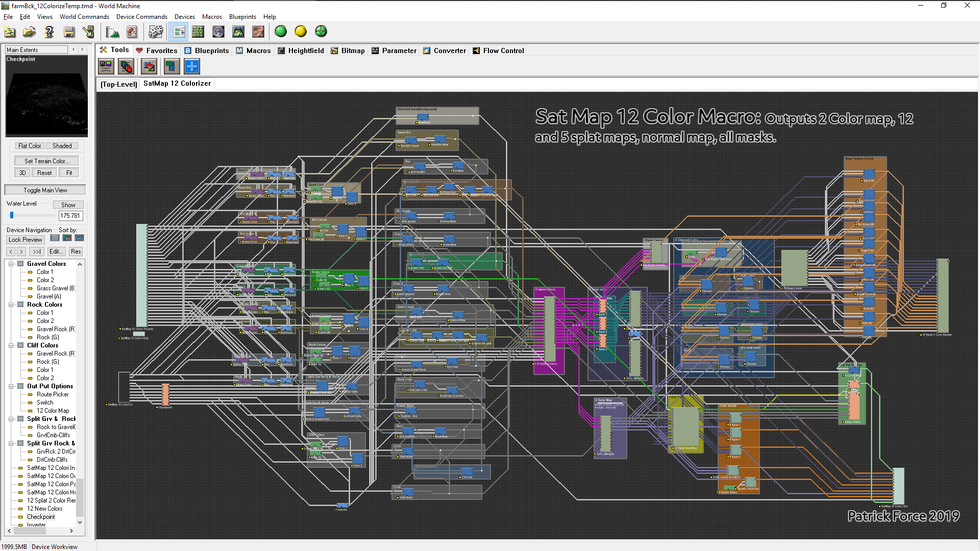
Task: Toggle Shaded preview mode
Action: [62, 146]
